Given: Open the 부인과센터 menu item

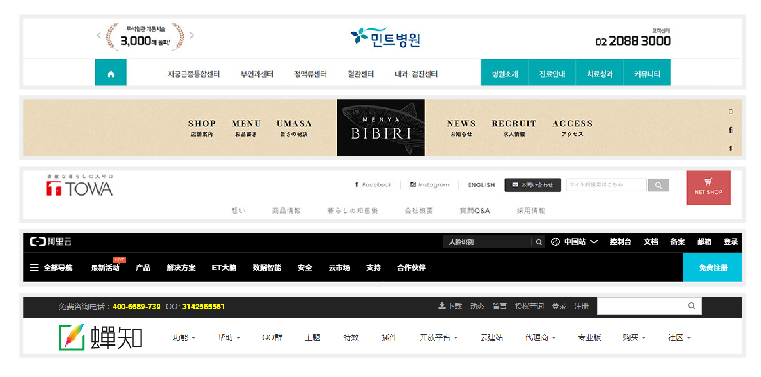Looking at the screenshot, I should pyautogui.click(x=257, y=75).
